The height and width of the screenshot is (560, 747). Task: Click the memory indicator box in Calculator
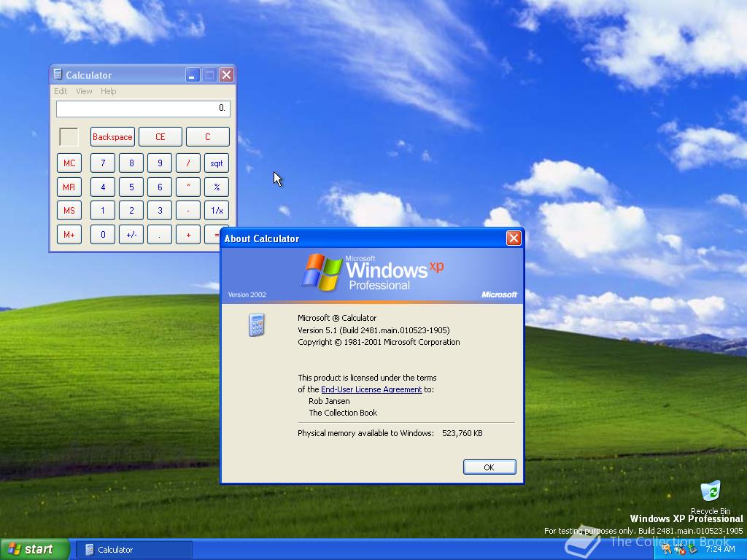69,136
